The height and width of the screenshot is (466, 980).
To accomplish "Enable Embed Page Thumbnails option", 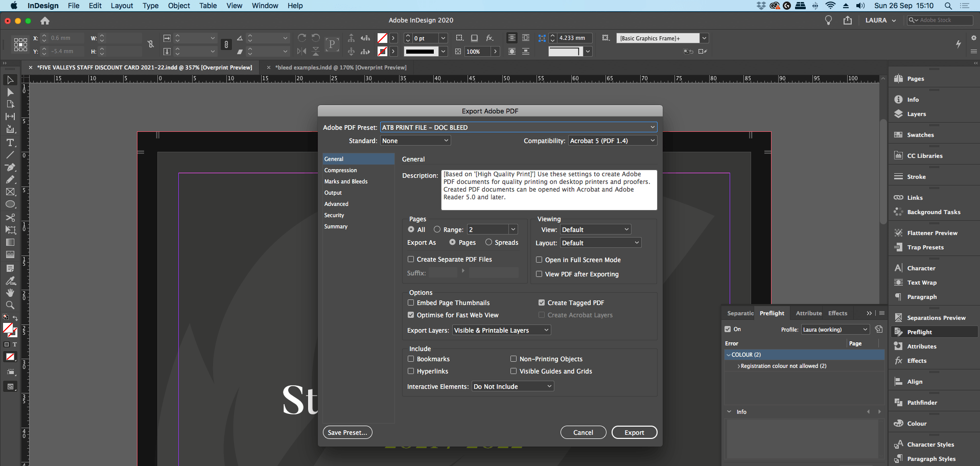I will [x=411, y=302].
